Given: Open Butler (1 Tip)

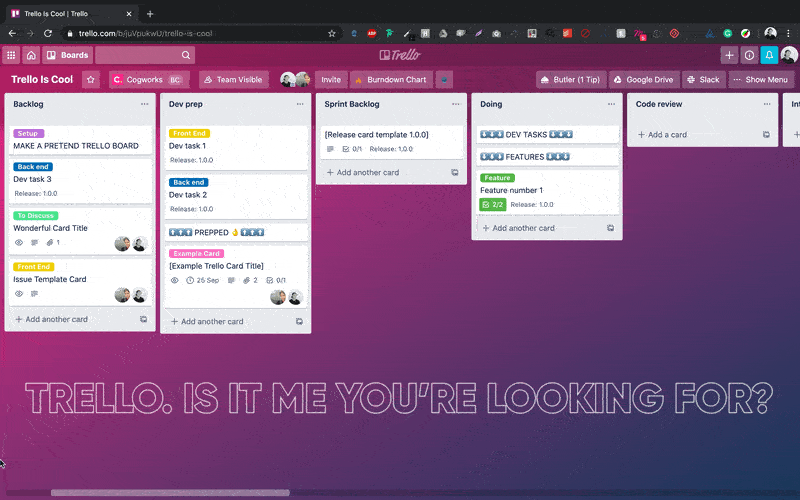Looking at the screenshot, I should 571,80.
